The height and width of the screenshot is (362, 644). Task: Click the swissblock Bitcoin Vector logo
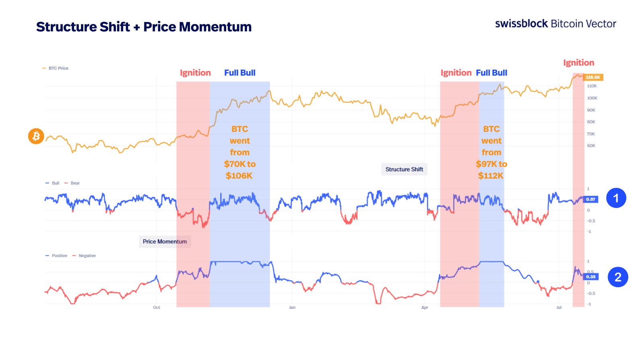[x=555, y=24]
